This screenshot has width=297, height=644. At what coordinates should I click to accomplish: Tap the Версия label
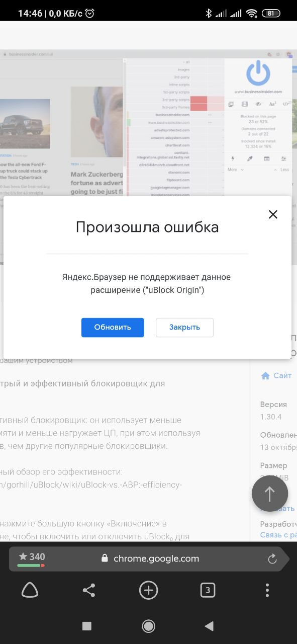(x=274, y=405)
